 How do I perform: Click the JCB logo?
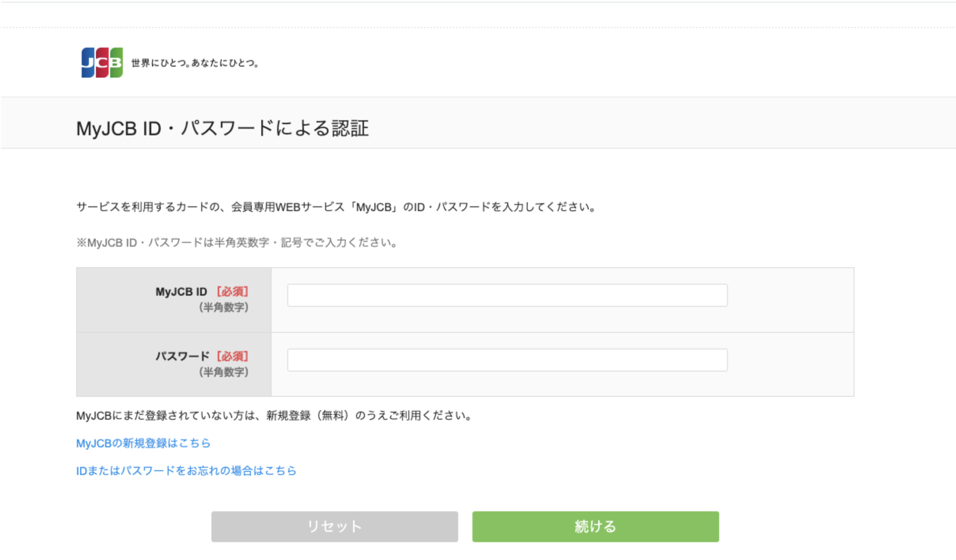pyautogui.click(x=102, y=63)
